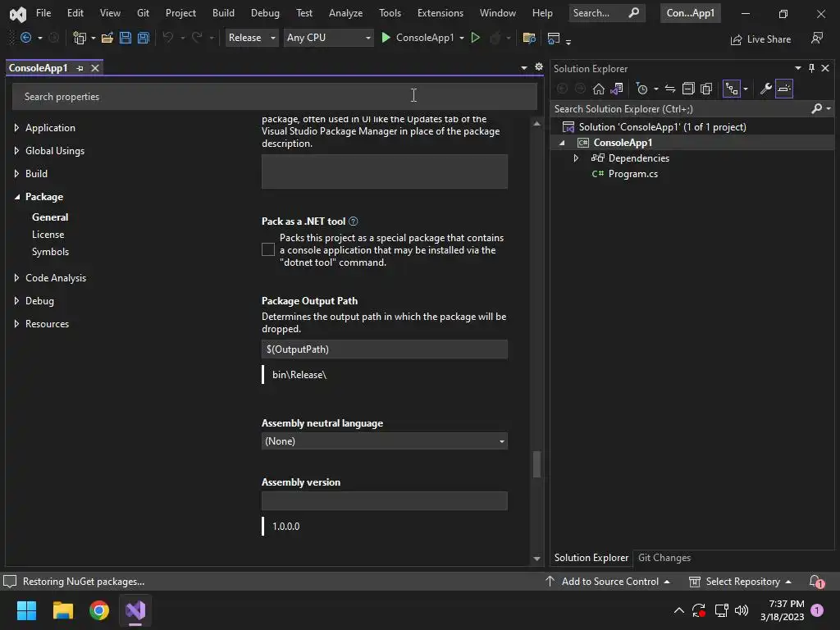The height and width of the screenshot is (630, 840).
Task: Click the notifications bell in status bar
Action: tap(816, 582)
